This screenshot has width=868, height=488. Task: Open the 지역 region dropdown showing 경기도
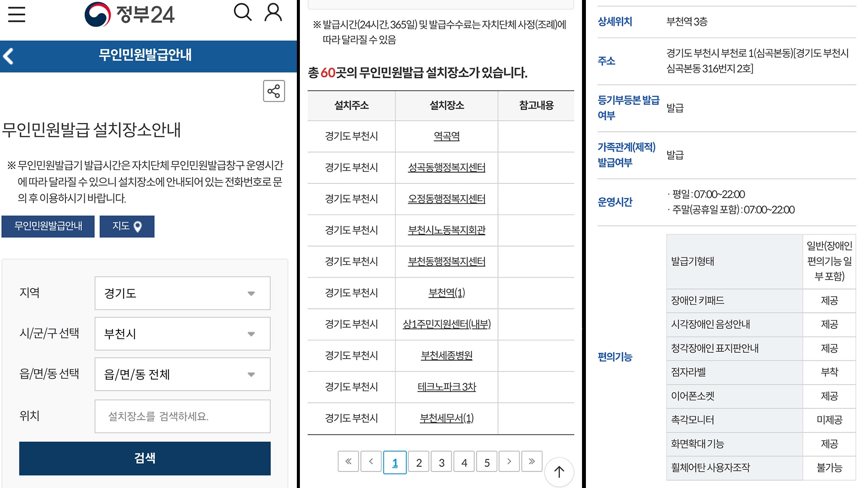click(182, 293)
